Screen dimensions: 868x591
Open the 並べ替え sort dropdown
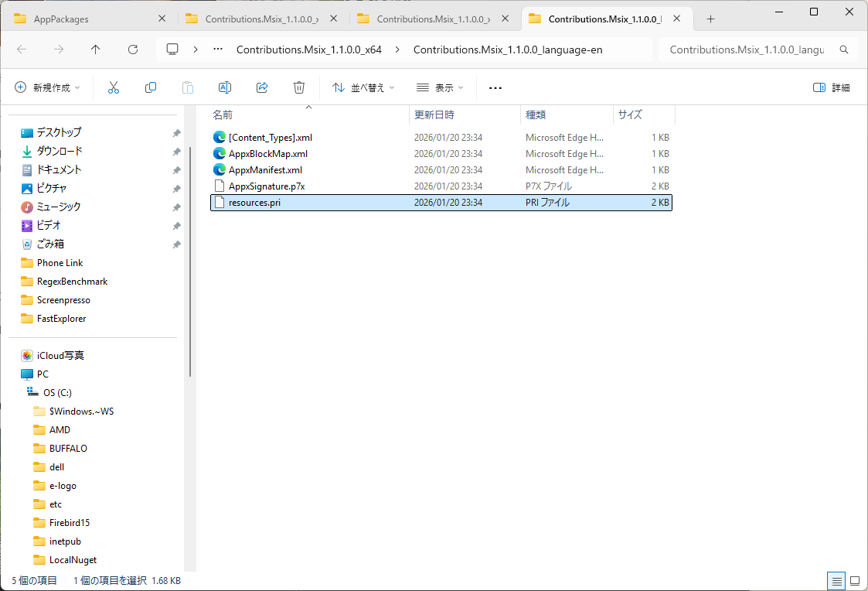(x=363, y=87)
